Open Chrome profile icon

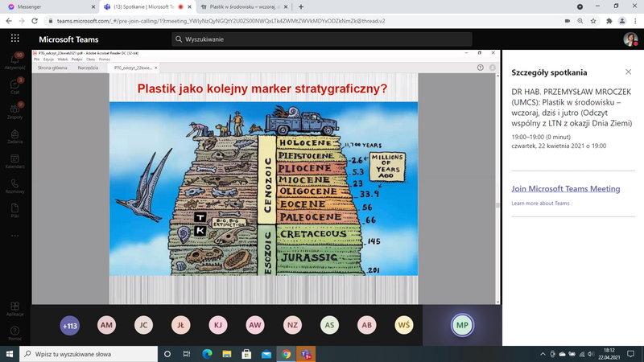(622, 21)
